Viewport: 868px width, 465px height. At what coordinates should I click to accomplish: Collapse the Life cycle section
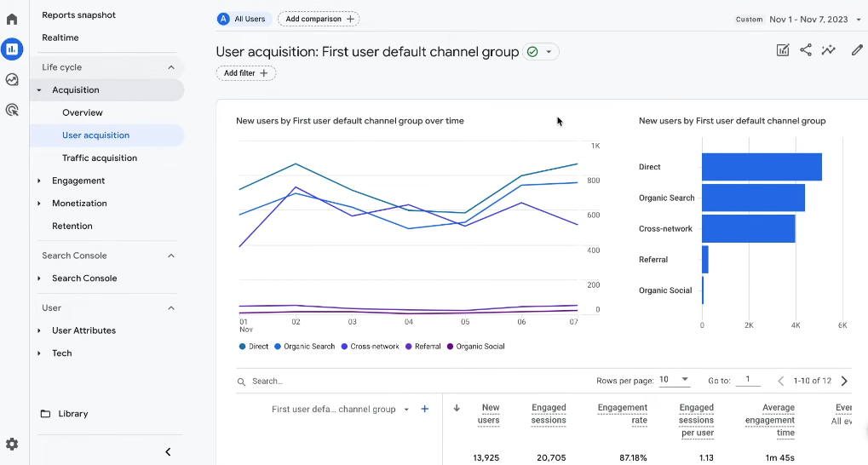point(171,67)
